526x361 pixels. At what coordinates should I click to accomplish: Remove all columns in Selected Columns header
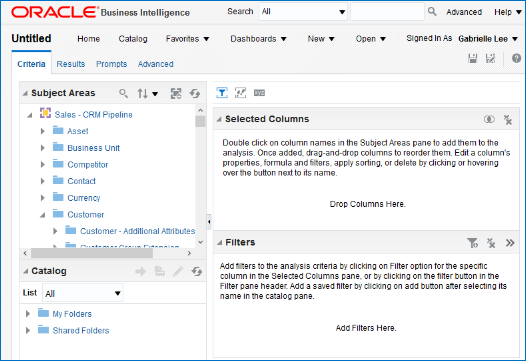pyautogui.click(x=508, y=119)
